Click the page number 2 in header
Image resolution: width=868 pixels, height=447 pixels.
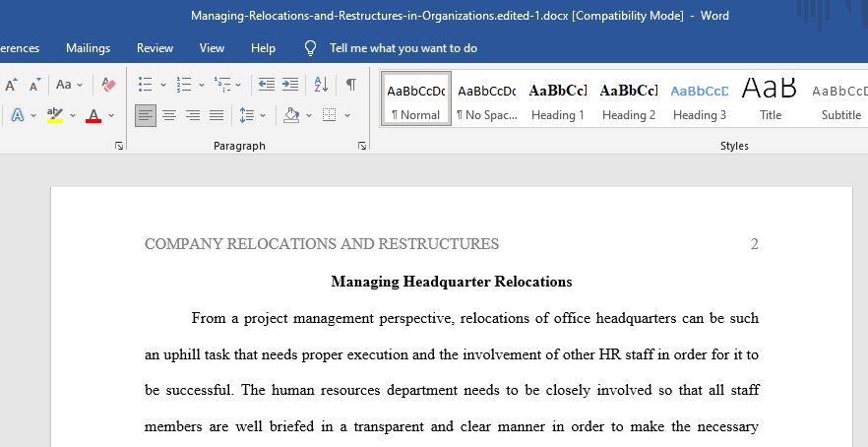pyautogui.click(x=754, y=244)
